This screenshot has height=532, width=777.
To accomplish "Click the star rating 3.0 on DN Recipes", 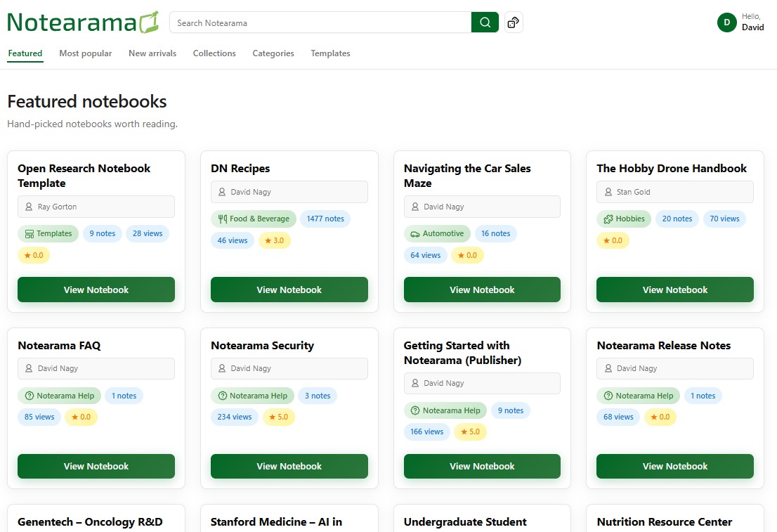I will [x=275, y=240].
